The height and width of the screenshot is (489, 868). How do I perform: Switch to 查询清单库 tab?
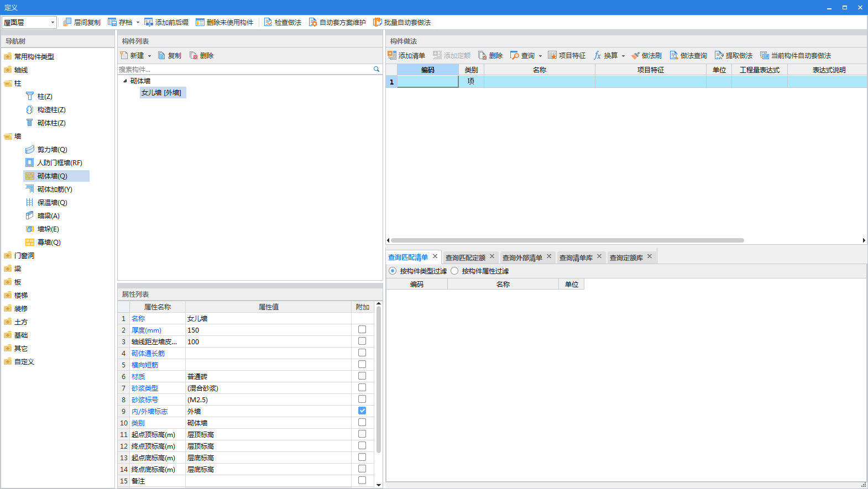click(576, 257)
